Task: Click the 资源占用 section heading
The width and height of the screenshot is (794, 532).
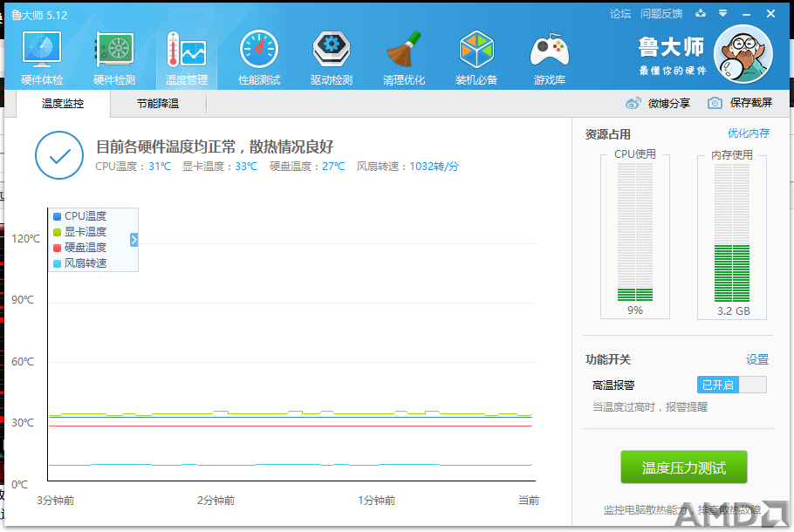Action: [607, 134]
